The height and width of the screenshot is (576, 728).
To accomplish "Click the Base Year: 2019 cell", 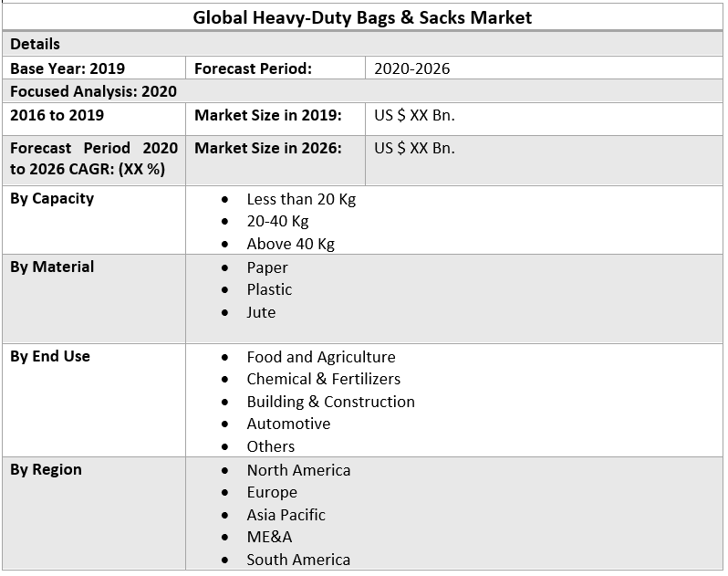I will pyautogui.click(x=68, y=68).
